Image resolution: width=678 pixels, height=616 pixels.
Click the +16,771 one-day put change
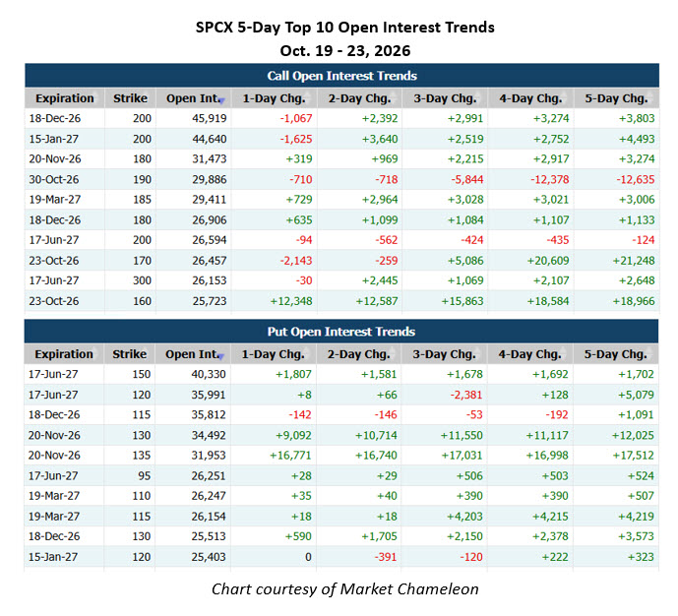[x=290, y=456]
